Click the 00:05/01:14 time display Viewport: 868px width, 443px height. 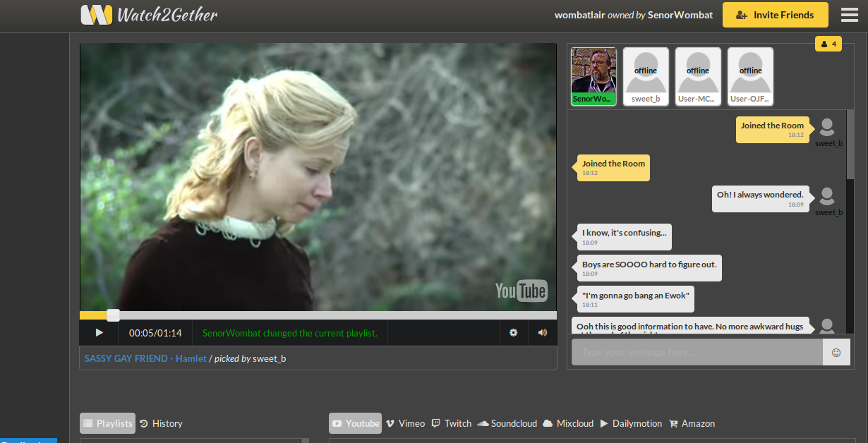pyautogui.click(x=155, y=333)
